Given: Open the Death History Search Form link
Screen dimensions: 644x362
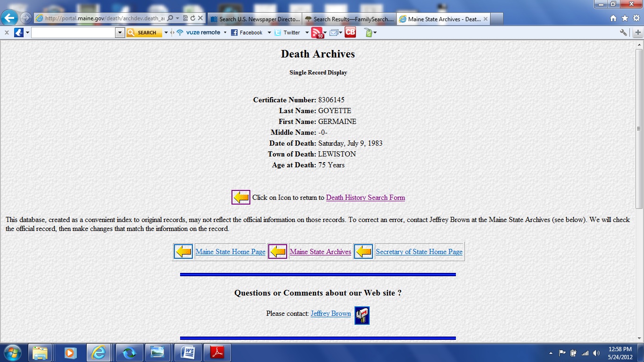Looking at the screenshot, I should [x=365, y=197].
